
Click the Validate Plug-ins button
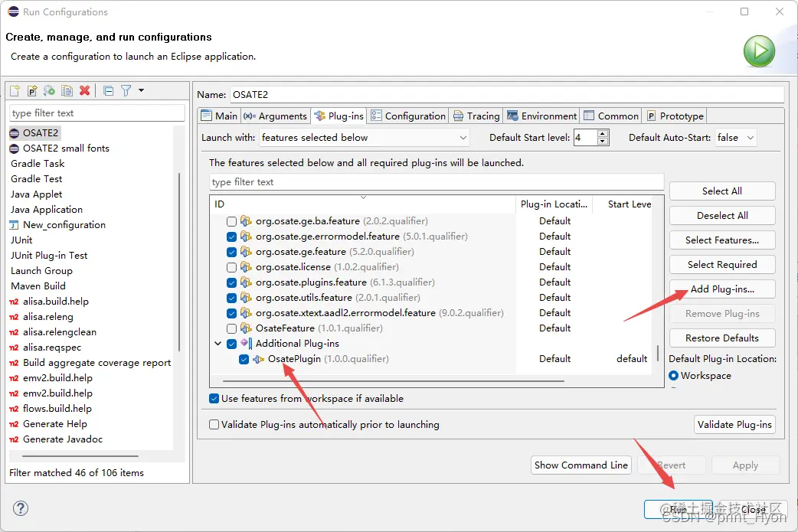pyautogui.click(x=734, y=425)
